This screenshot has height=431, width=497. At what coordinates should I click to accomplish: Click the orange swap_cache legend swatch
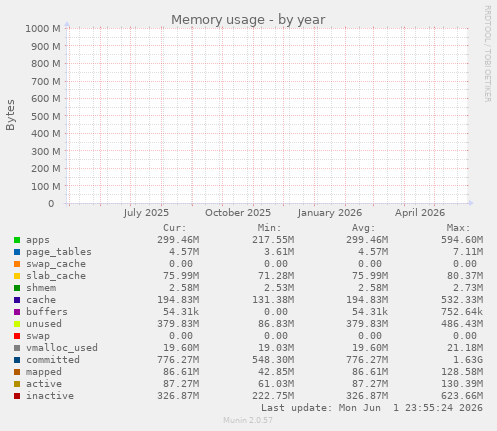(x=17, y=264)
